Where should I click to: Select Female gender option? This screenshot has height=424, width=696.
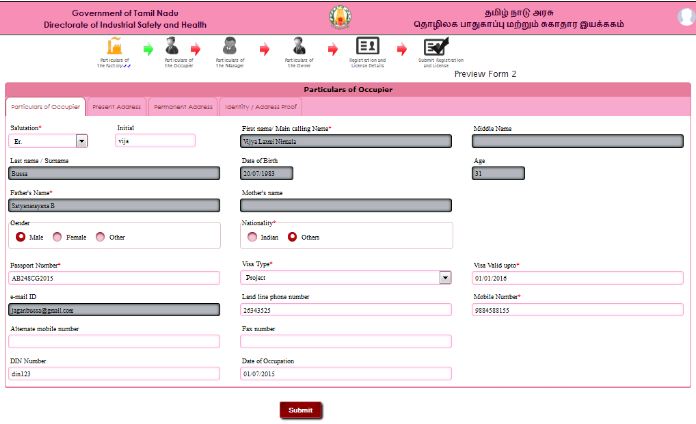pyautogui.click(x=57, y=237)
